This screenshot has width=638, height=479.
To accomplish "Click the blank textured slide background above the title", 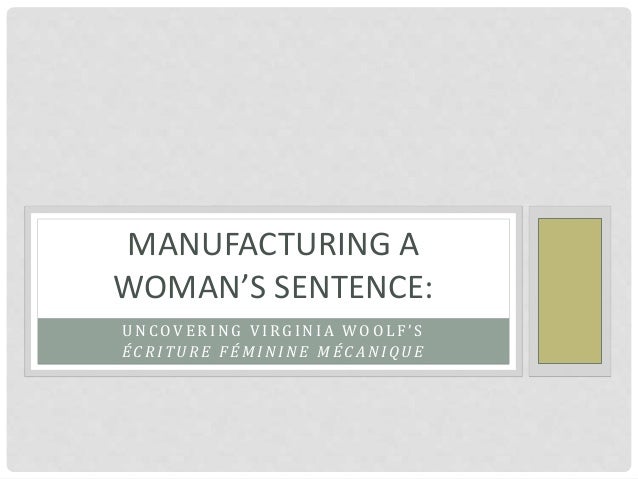I will tap(319, 106).
